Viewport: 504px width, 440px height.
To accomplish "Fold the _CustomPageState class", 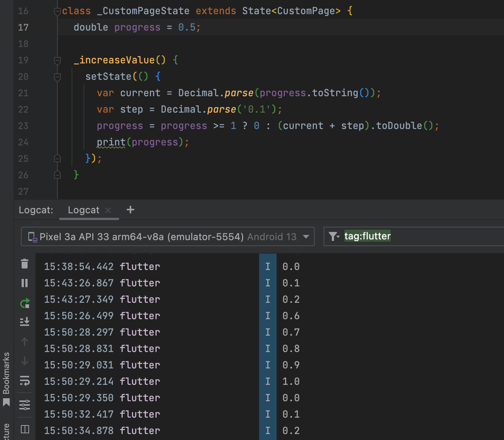I will click(57, 12).
